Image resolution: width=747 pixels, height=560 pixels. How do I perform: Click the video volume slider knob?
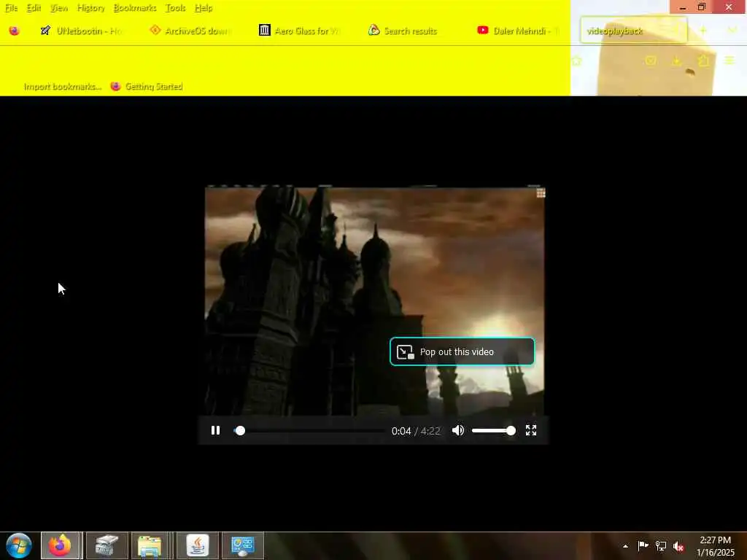[x=511, y=430]
